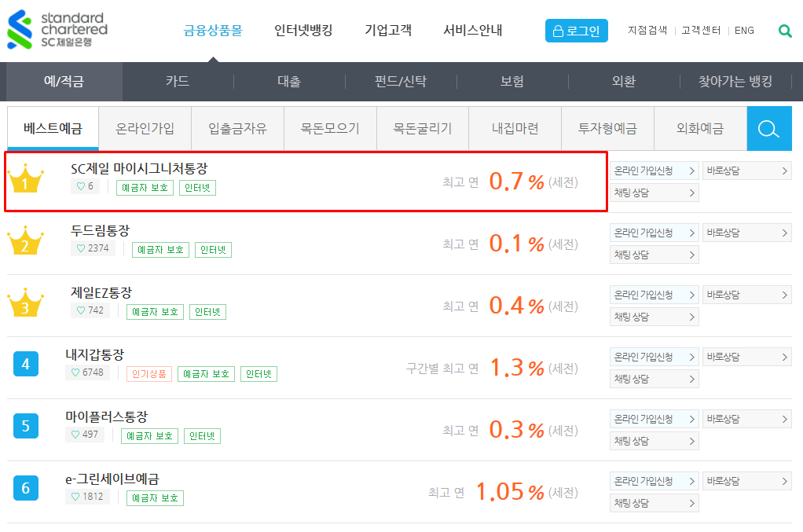This screenshot has width=803, height=532.
Task: Click 채팅 상담 for SC제일 마이시그니처통장
Action: 654,193
